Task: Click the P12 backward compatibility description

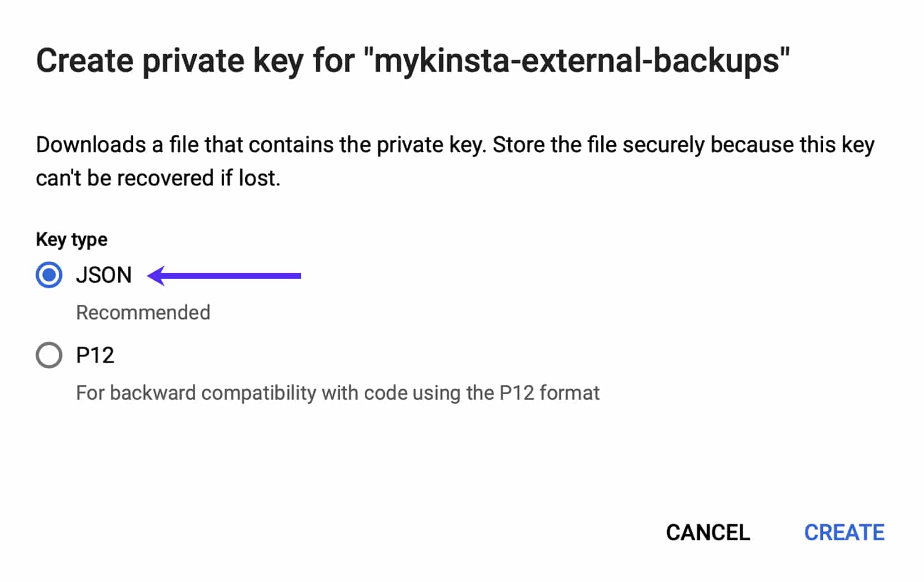Action: click(338, 393)
